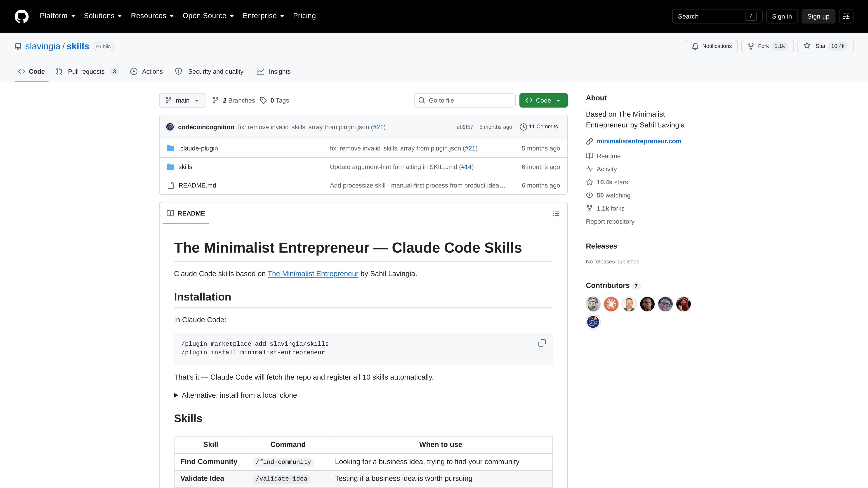868x488 pixels.
Task: Expand the Resources menu
Action: tap(152, 16)
